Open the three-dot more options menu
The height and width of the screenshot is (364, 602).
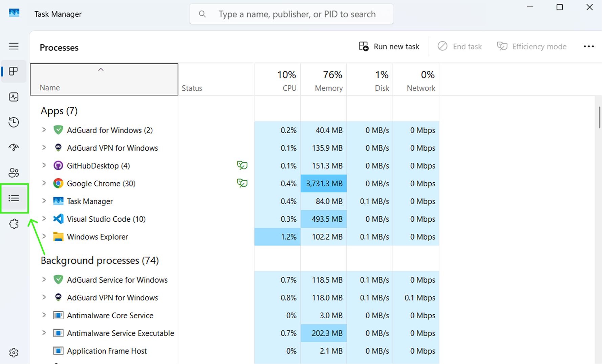(588, 46)
